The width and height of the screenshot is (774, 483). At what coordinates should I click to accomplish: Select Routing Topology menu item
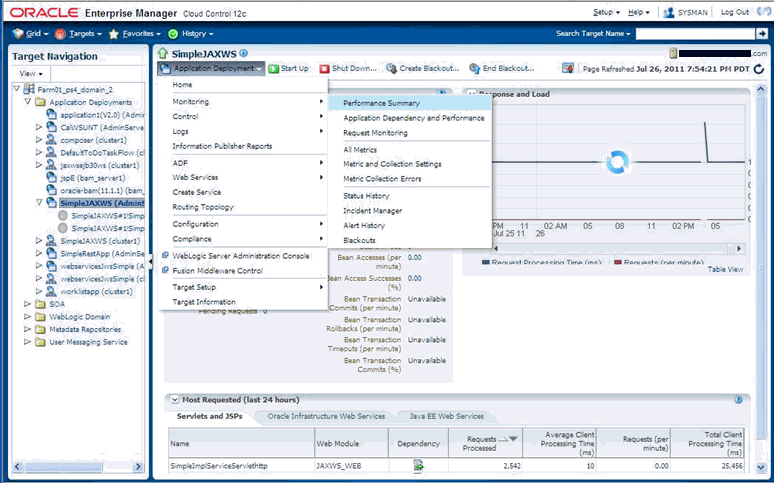(203, 207)
